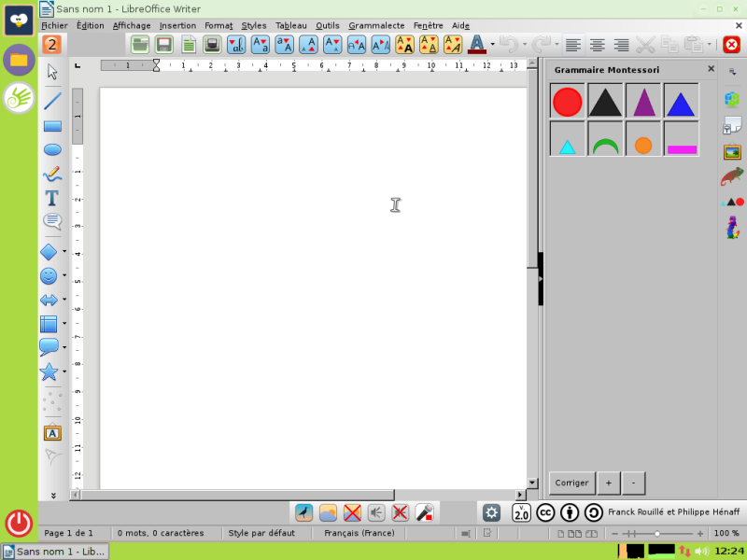The height and width of the screenshot is (560, 747).
Task: Expand the symbol shapes smiley dropdown
Action: coord(64,275)
